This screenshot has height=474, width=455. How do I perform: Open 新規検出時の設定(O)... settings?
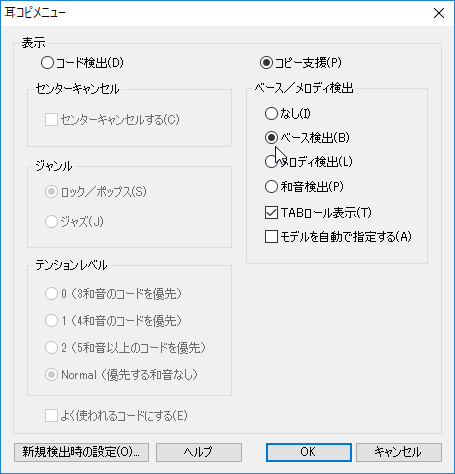[x=81, y=452]
